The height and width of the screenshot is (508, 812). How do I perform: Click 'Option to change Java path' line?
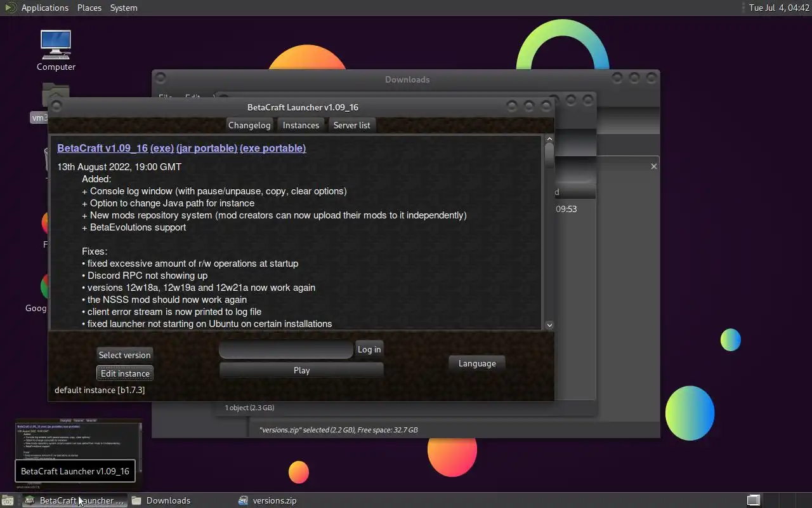coord(168,203)
